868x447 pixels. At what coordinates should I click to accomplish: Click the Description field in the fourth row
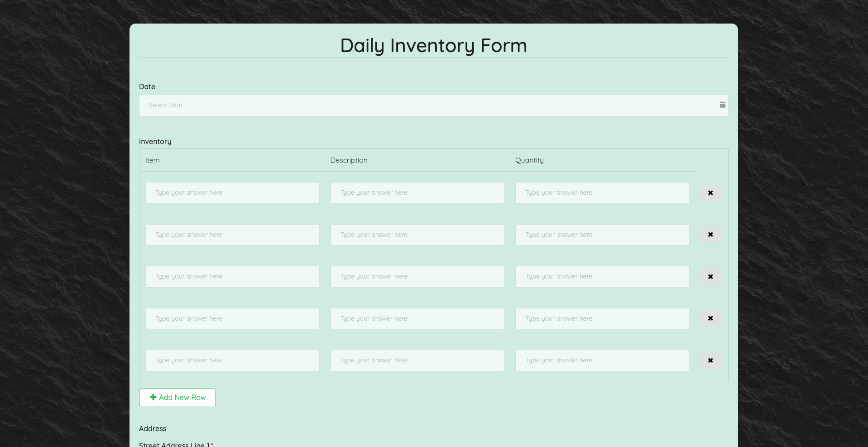click(x=417, y=318)
